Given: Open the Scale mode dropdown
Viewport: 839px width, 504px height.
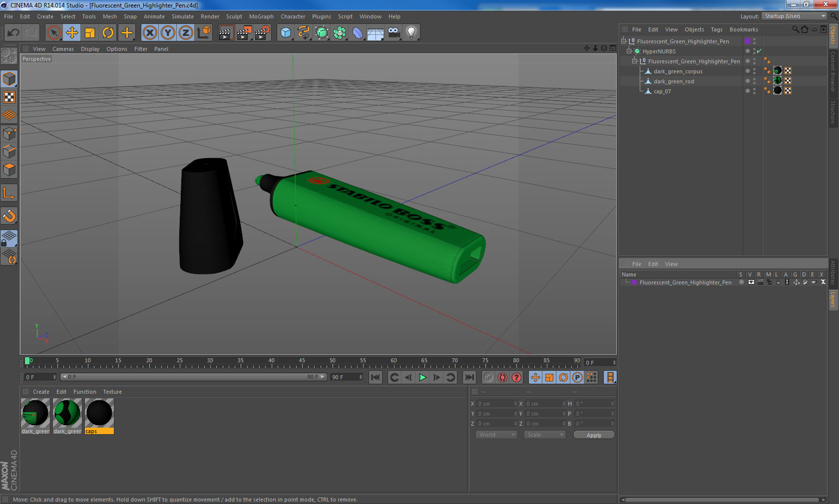Looking at the screenshot, I should coord(544,435).
